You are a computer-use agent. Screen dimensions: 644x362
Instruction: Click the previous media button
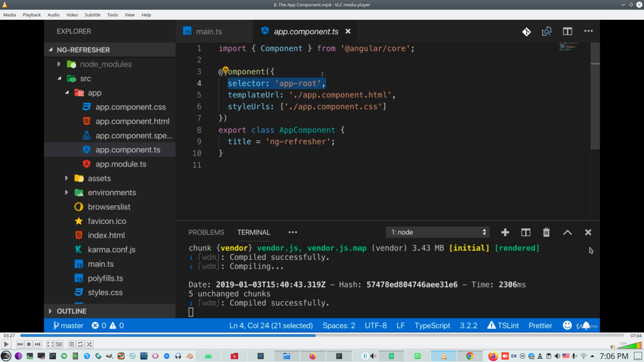tap(20, 344)
